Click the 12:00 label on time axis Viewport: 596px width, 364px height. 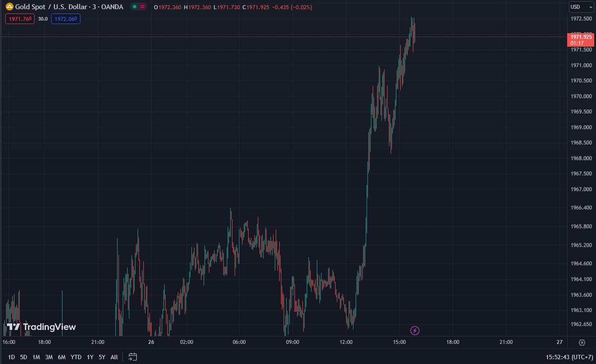pos(346,342)
